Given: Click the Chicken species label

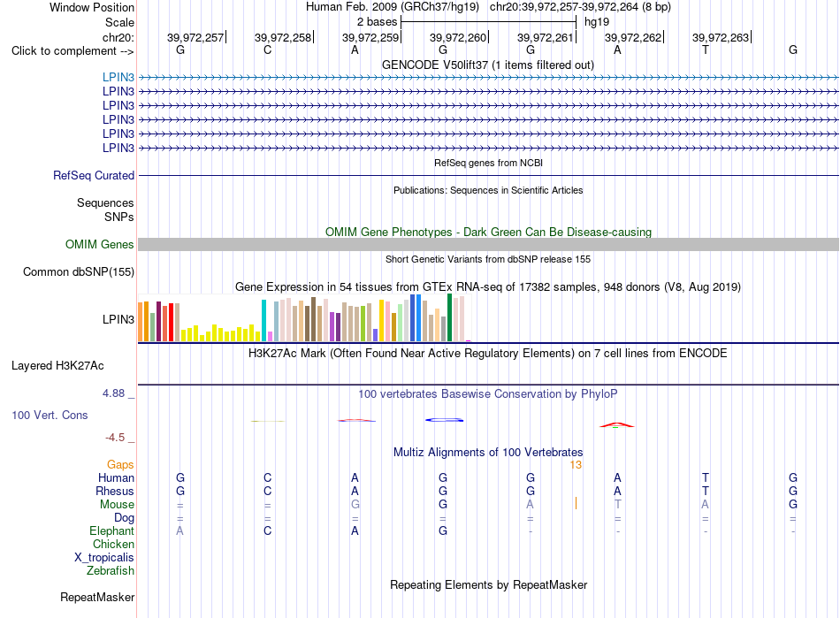Looking at the screenshot, I should 113,544.
